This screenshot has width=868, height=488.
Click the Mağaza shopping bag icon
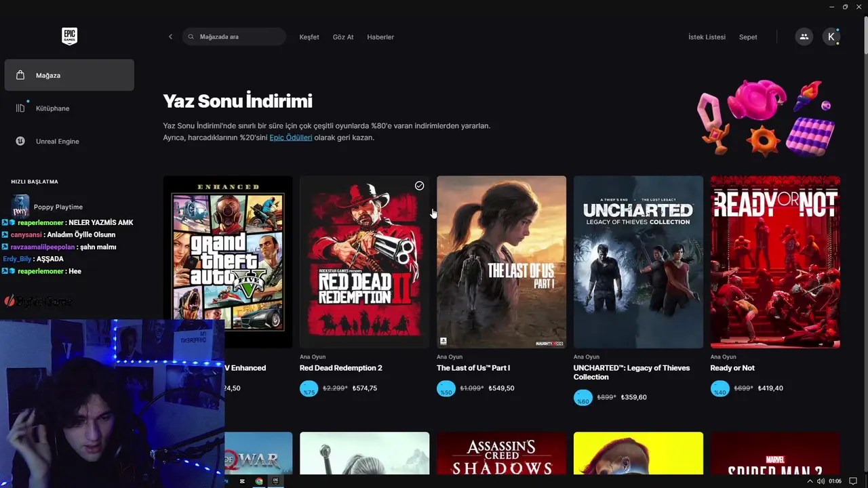click(20, 75)
